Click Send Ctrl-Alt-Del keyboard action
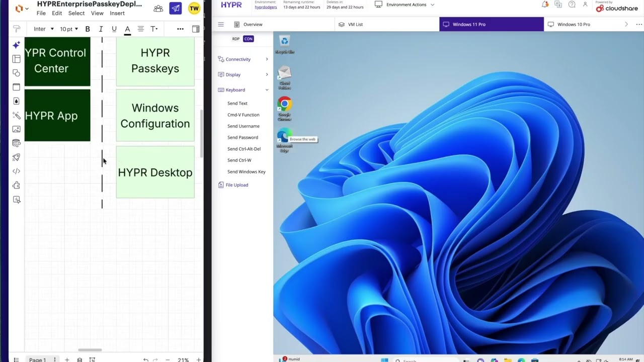Image resolution: width=644 pixels, height=362 pixels. click(244, 149)
